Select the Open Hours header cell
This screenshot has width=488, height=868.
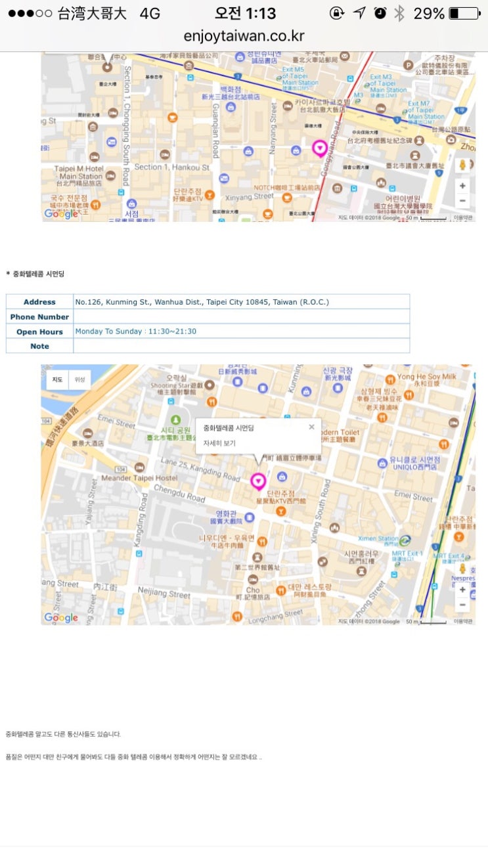39,332
